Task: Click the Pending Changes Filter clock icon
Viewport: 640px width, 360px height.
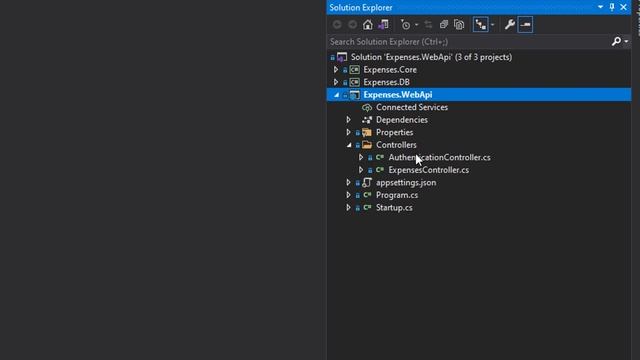Action: [x=405, y=25]
